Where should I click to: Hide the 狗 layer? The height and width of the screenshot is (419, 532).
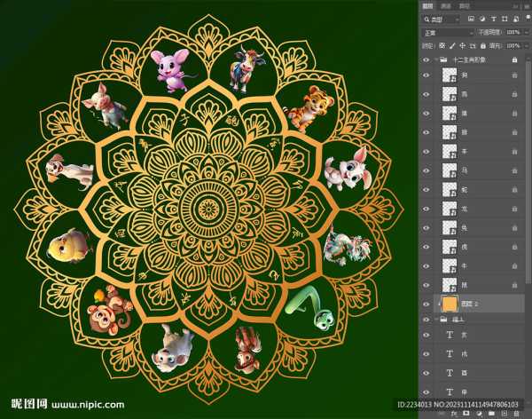point(426,75)
